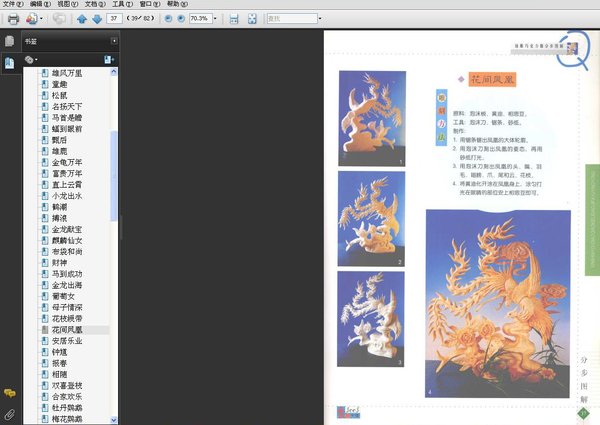Open the 窗口 menu
Image resolution: width=600 pixels, height=425 pixels.
coord(150,4)
